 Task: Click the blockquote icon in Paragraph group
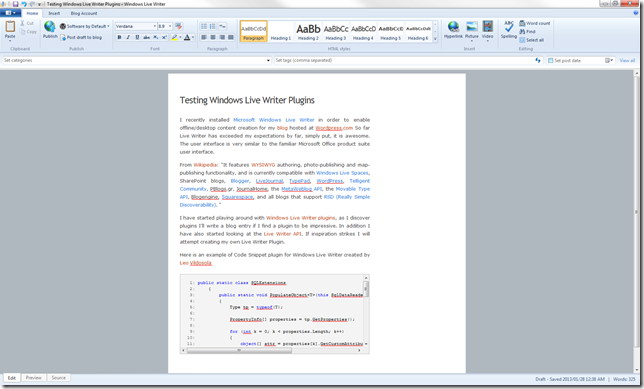tap(222, 26)
